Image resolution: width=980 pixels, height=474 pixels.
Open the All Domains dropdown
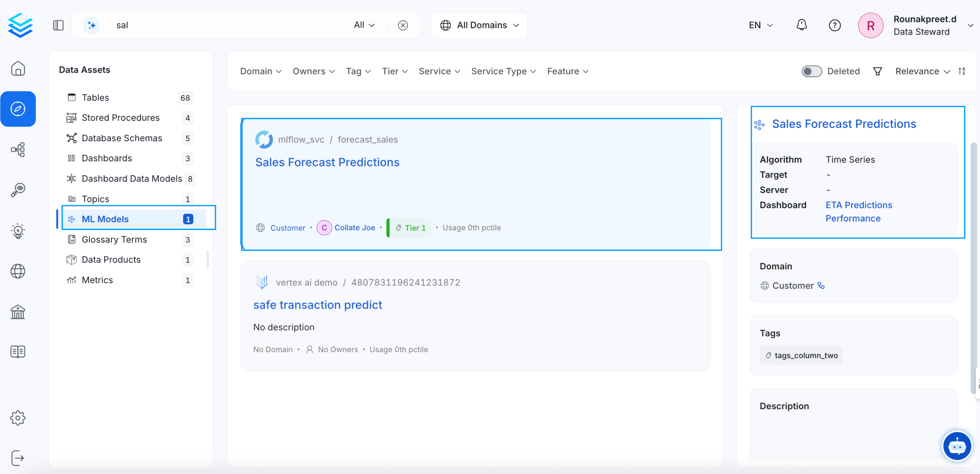pos(479,25)
